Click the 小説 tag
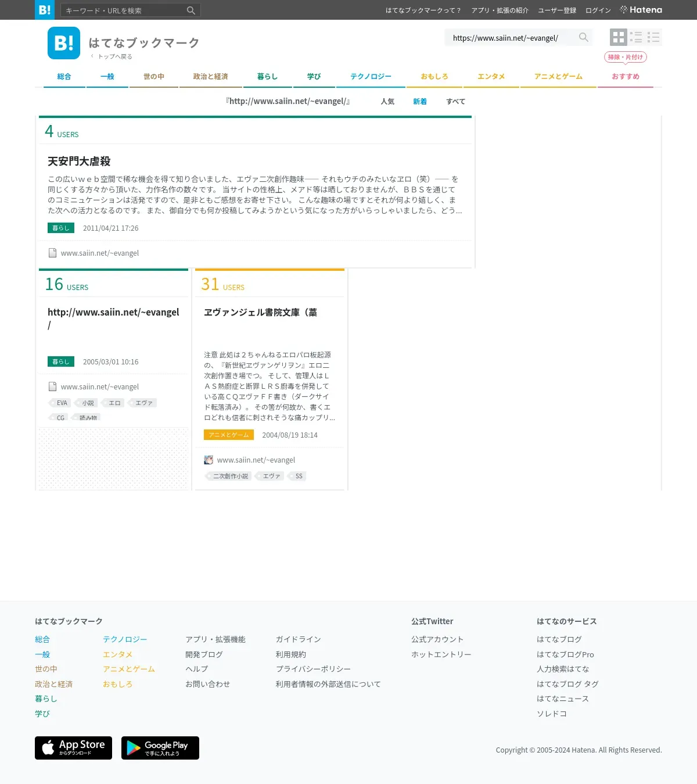 [x=87, y=403]
